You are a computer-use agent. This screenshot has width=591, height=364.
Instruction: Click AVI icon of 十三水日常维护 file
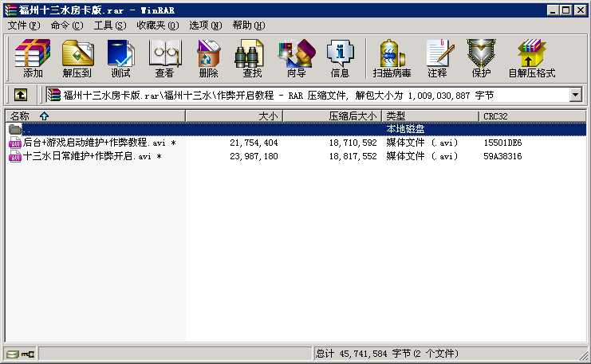[x=15, y=156]
